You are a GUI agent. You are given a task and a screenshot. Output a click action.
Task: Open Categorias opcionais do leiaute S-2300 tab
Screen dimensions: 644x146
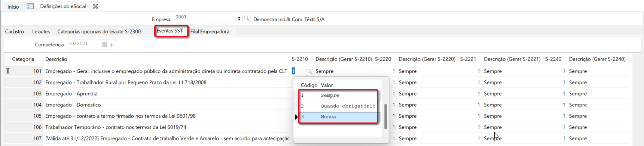[99, 31]
